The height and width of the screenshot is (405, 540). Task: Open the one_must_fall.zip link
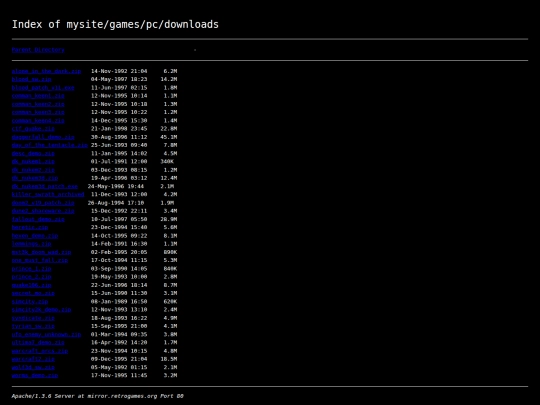pyautogui.click(x=40, y=260)
